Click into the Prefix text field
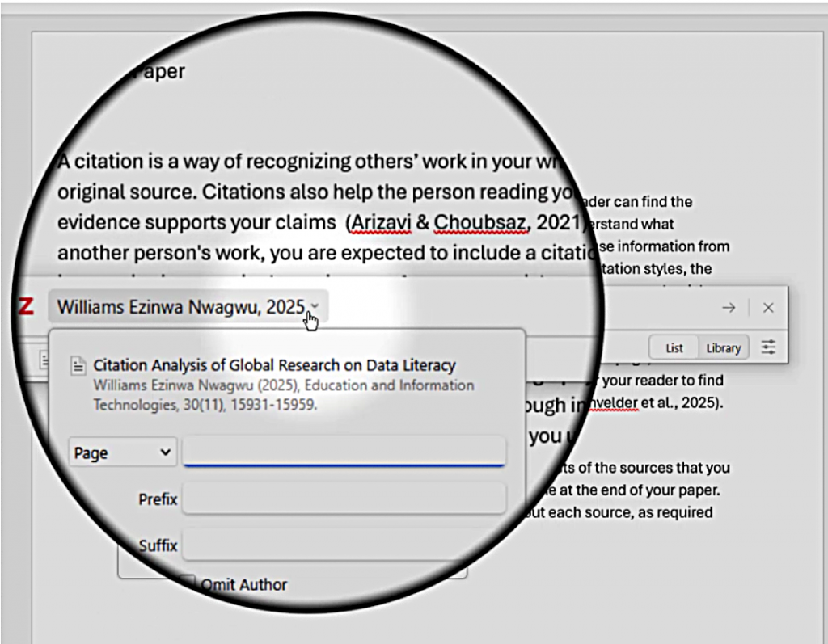This screenshot has height=644, width=828. (x=344, y=499)
